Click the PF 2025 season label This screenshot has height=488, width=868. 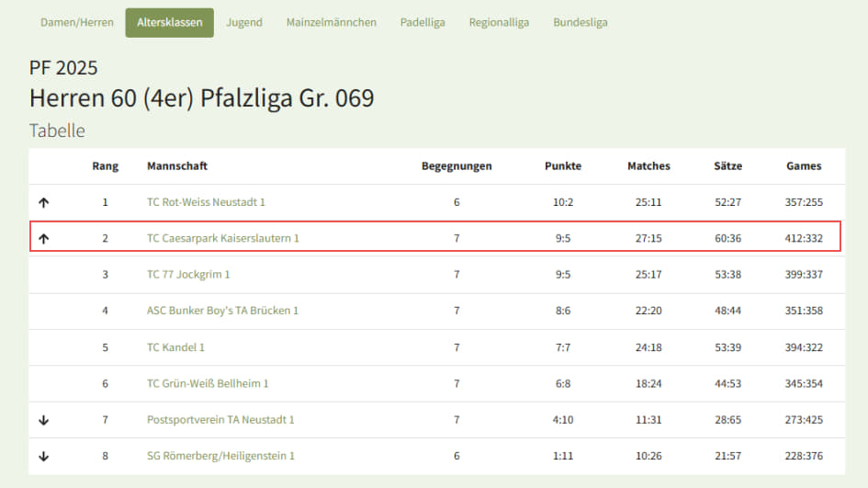pyautogui.click(x=63, y=68)
